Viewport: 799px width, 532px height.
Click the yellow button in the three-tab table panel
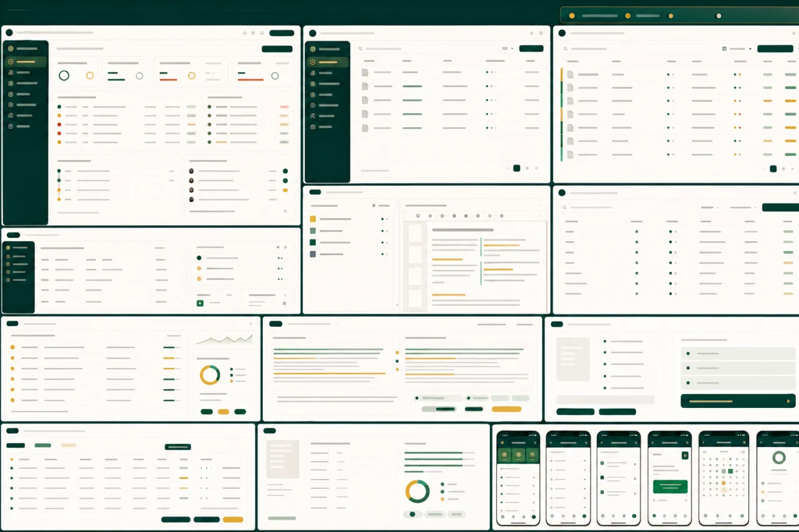[x=233, y=520]
